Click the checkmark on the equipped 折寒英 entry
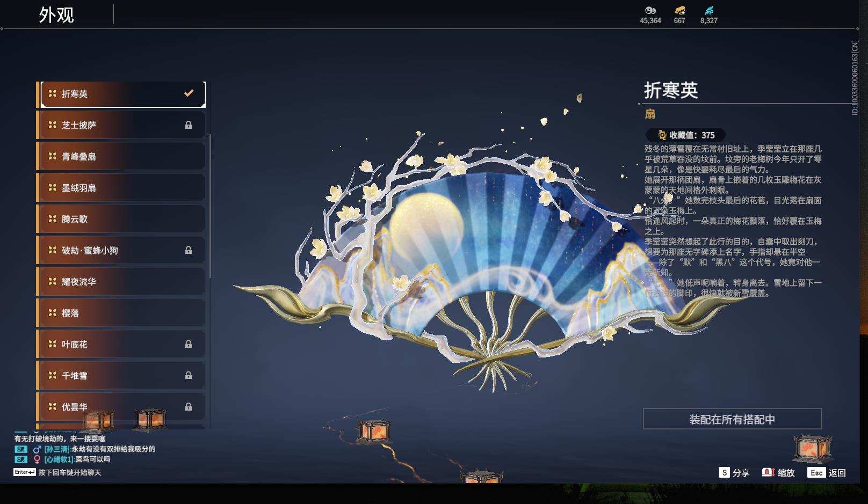 coord(188,93)
